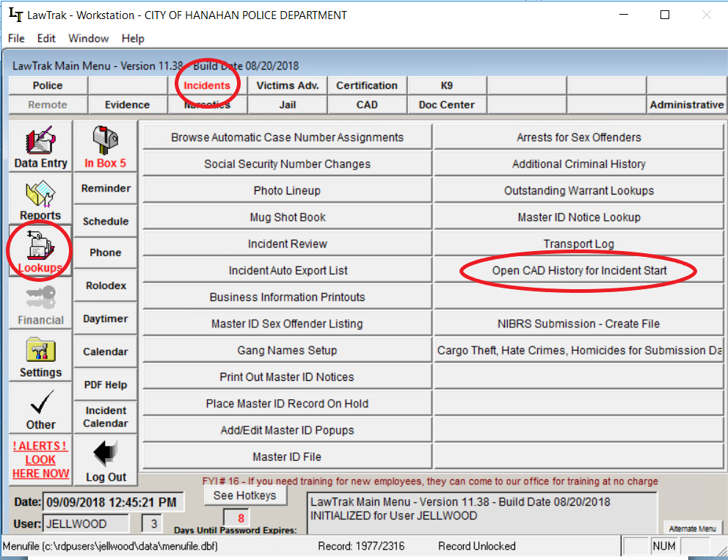Switch to the Administrative tab
Screen dimensions: 728x560
tap(686, 105)
